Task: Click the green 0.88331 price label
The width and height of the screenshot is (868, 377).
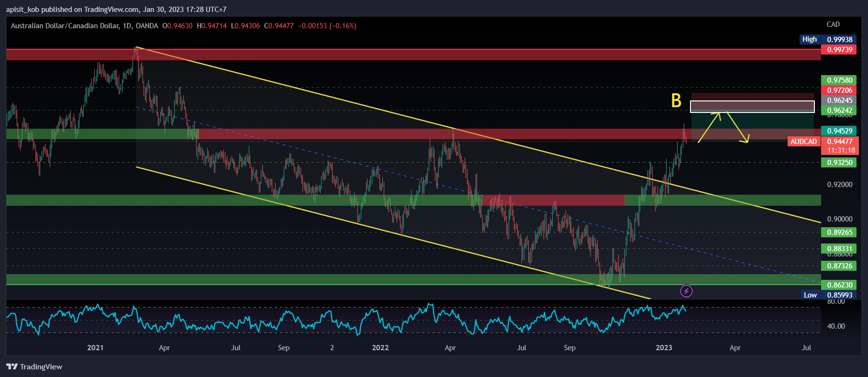Action: coord(840,248)
